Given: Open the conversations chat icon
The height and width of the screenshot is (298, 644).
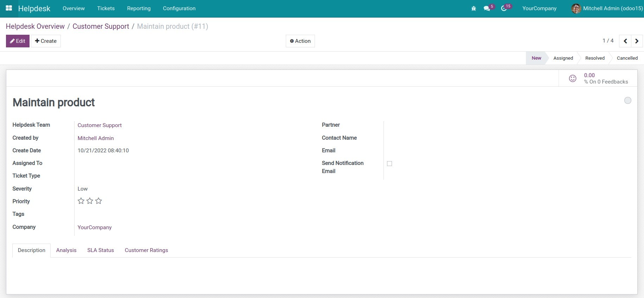Looking at the screenshot, I should click(487, 8).
